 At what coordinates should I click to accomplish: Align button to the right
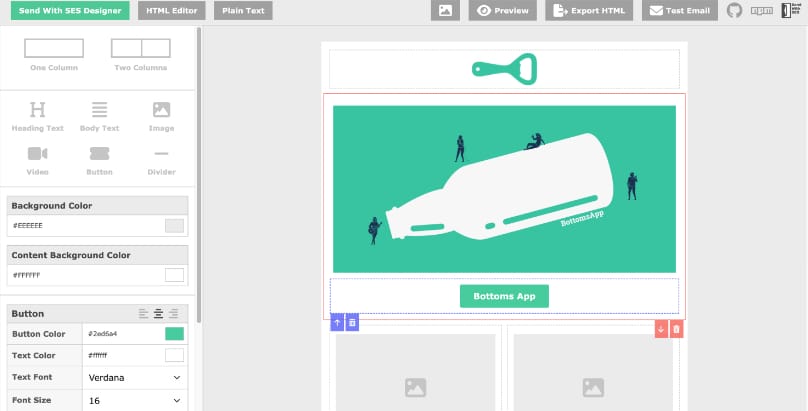(174, 314)
